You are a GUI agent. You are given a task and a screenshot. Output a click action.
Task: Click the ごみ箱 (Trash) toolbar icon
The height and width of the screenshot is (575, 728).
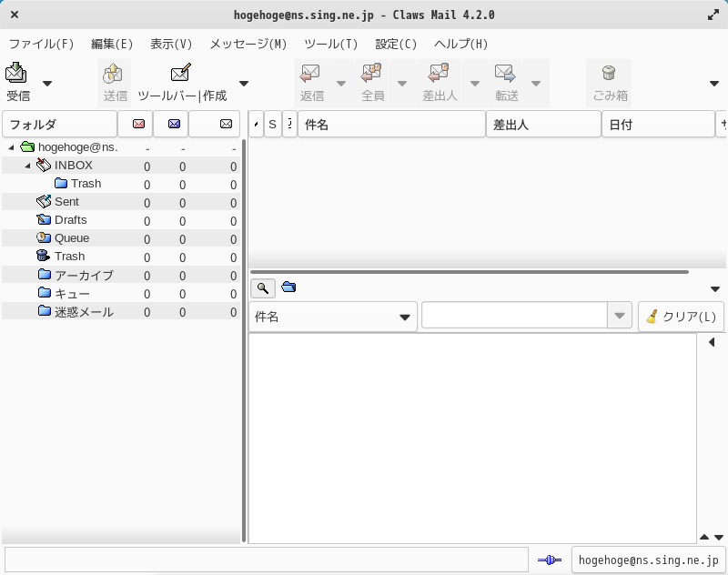[x=610, y=83]
